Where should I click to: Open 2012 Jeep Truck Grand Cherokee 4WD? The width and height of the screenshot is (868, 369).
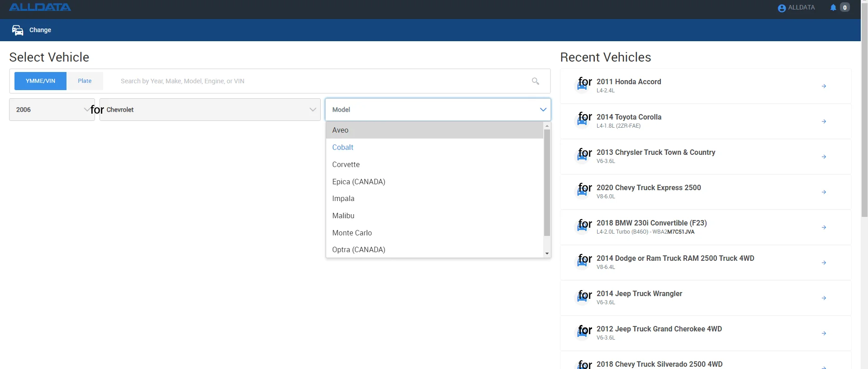click(706, 333)
